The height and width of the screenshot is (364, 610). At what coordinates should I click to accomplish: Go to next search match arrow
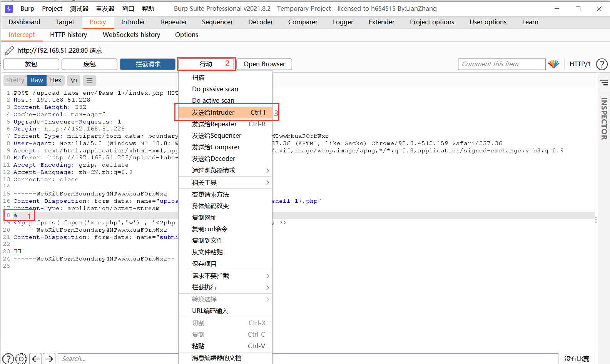(x=49, y=359)
